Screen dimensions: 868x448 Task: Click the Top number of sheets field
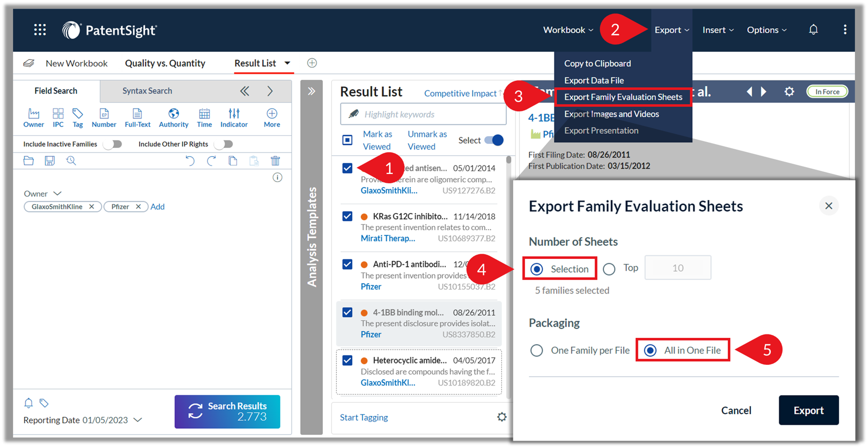pos(677,268)
